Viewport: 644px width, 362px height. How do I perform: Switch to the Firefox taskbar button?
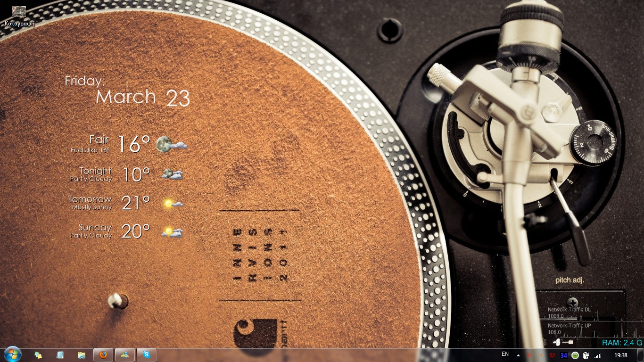point(103,355)
